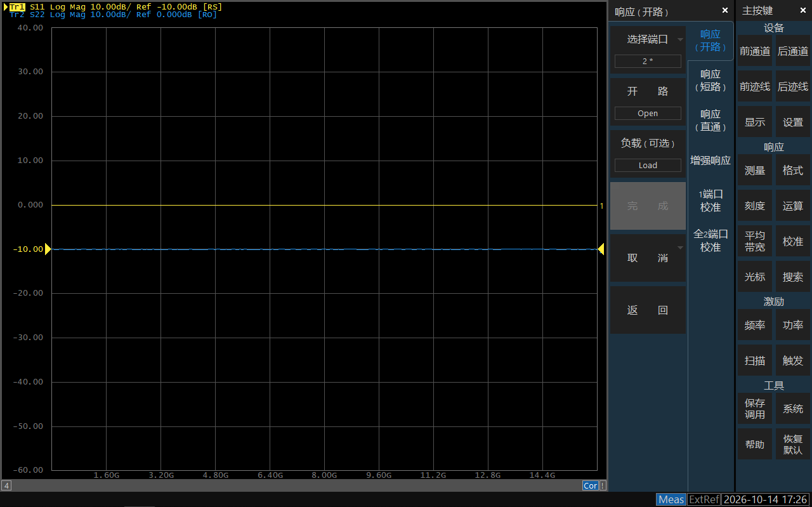Open the 频率 menu

tap(755, 326)
